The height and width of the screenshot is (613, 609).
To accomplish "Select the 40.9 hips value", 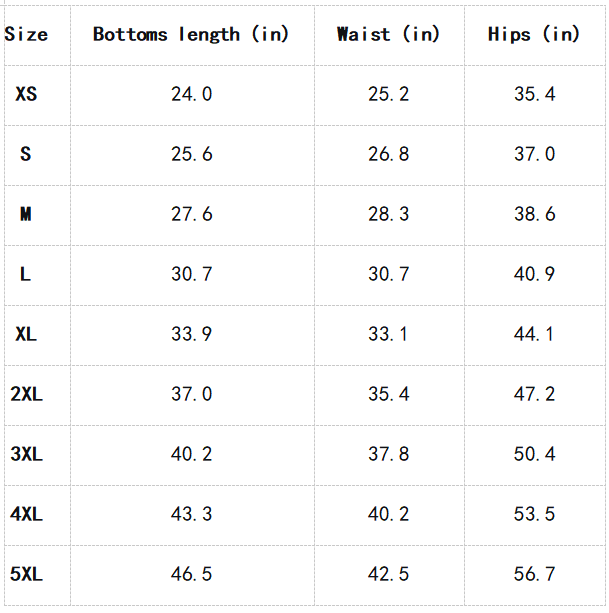I will point(534,274).
